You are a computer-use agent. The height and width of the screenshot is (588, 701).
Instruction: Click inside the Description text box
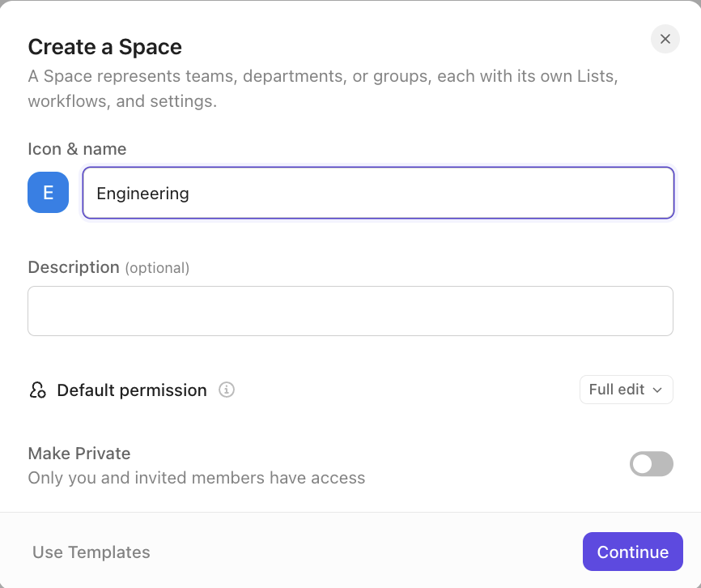(350, 311)
